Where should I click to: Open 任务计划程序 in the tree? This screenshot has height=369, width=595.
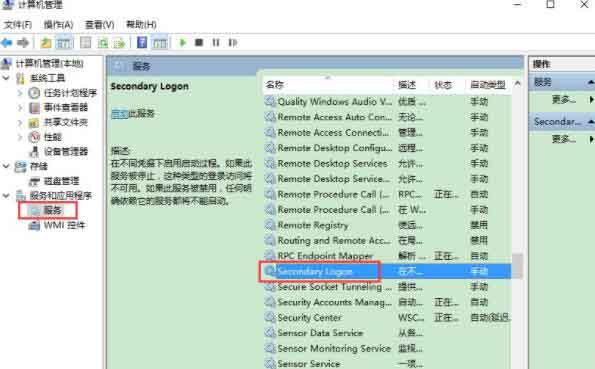coord(70,93)
